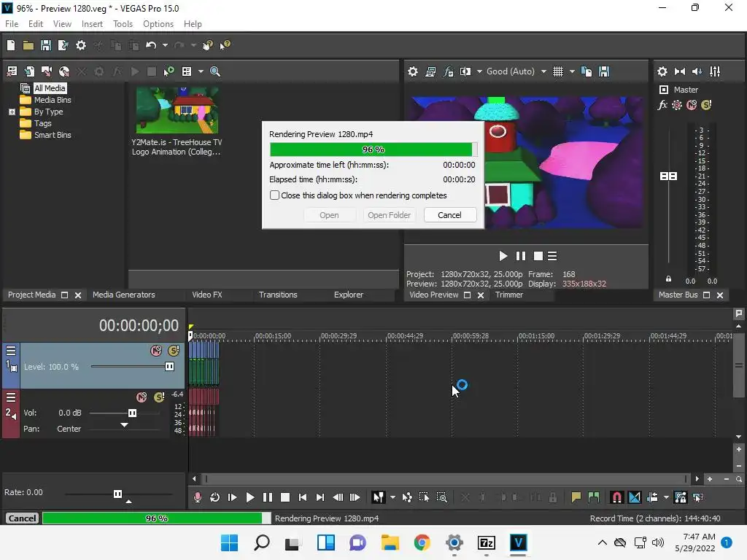Toggle preview overlays grid icon

tap(558, 71)
